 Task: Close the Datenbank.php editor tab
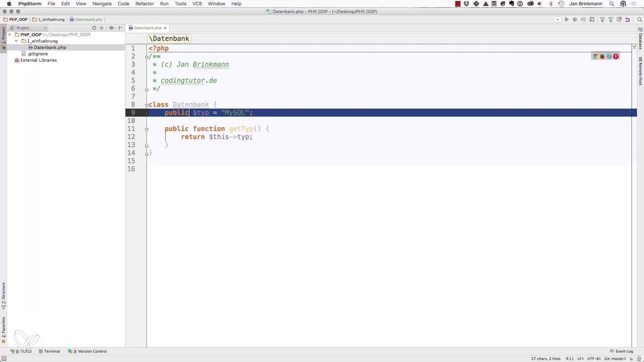coord(165,28)
